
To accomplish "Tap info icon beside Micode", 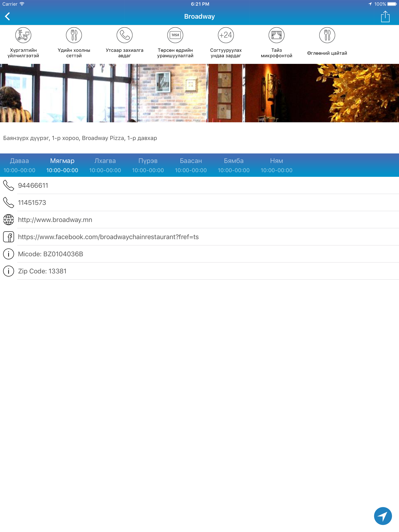I will coord(8,254).
